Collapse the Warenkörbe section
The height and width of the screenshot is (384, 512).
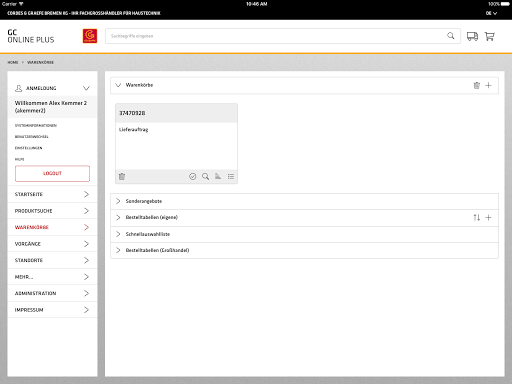(x=118, y=85)
